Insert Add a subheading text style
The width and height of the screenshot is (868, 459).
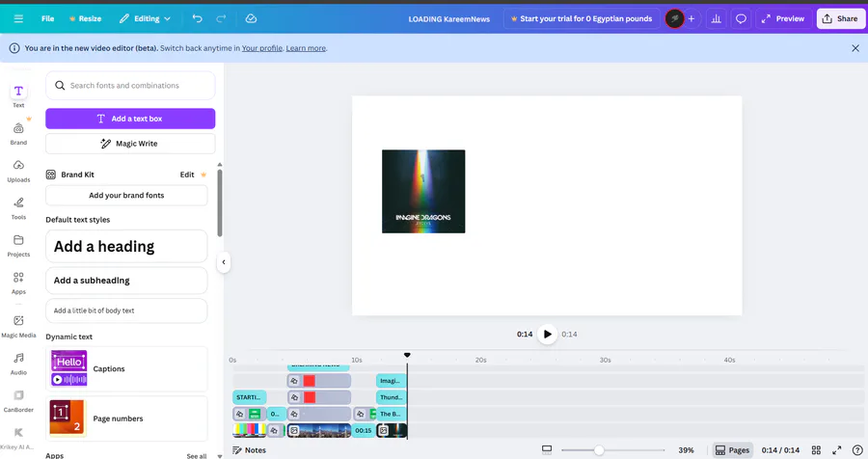126,281
